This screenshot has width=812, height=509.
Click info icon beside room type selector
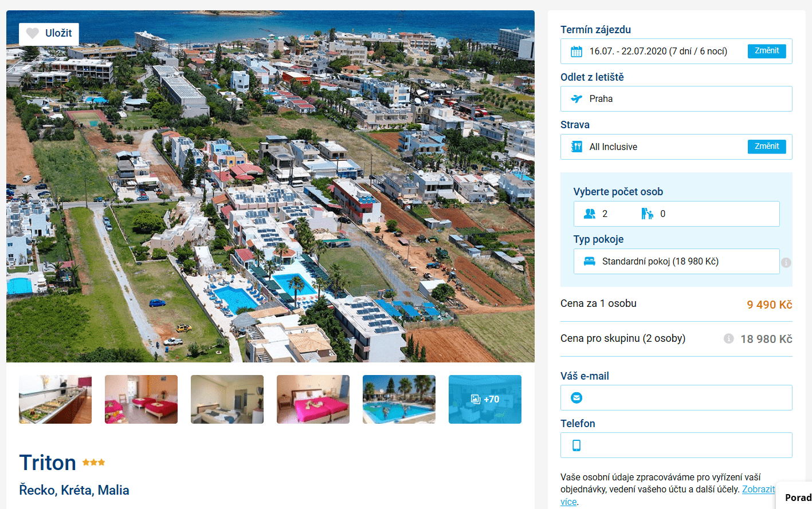click(x=786, y=262)
